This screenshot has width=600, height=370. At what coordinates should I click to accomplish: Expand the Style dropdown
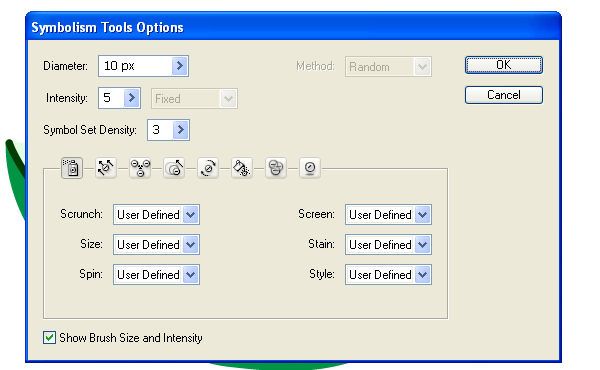pyautogui.click(x=422, y=274)
